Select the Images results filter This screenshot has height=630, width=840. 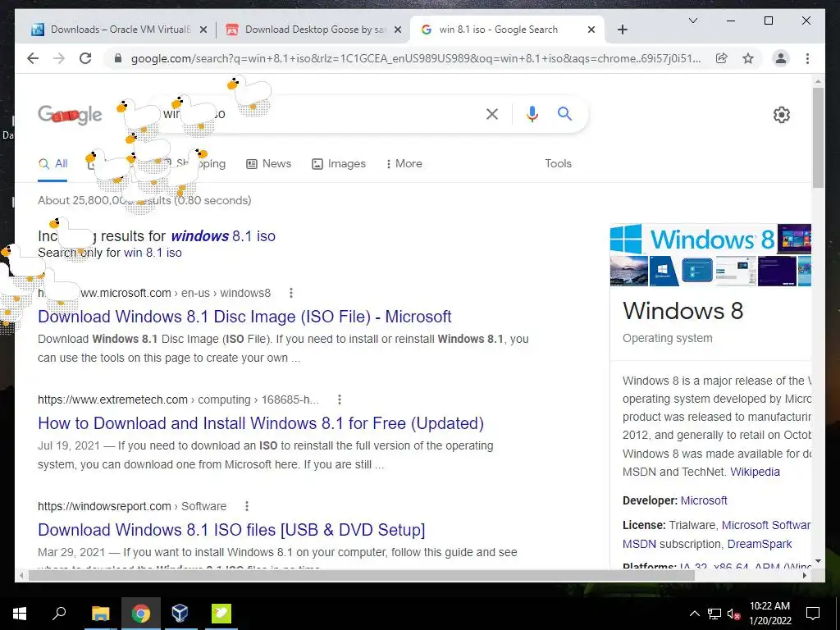(x=339, y=164)
